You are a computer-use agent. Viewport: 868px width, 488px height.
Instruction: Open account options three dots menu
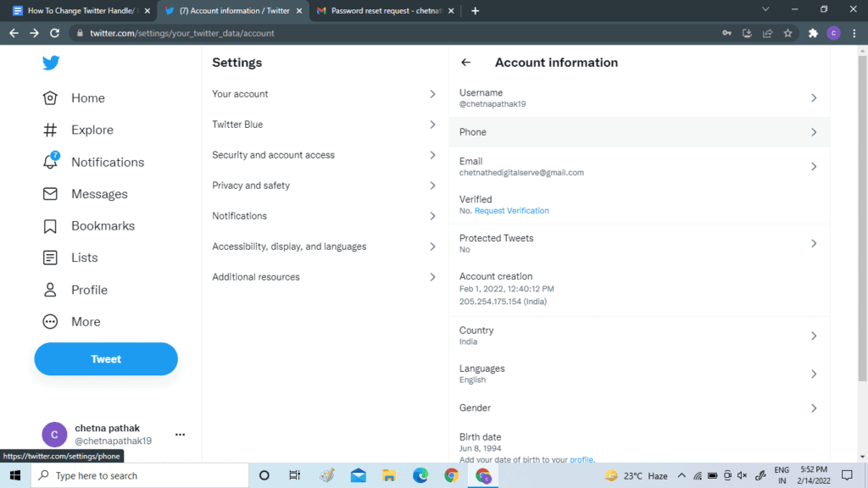[x=180, y=435]
